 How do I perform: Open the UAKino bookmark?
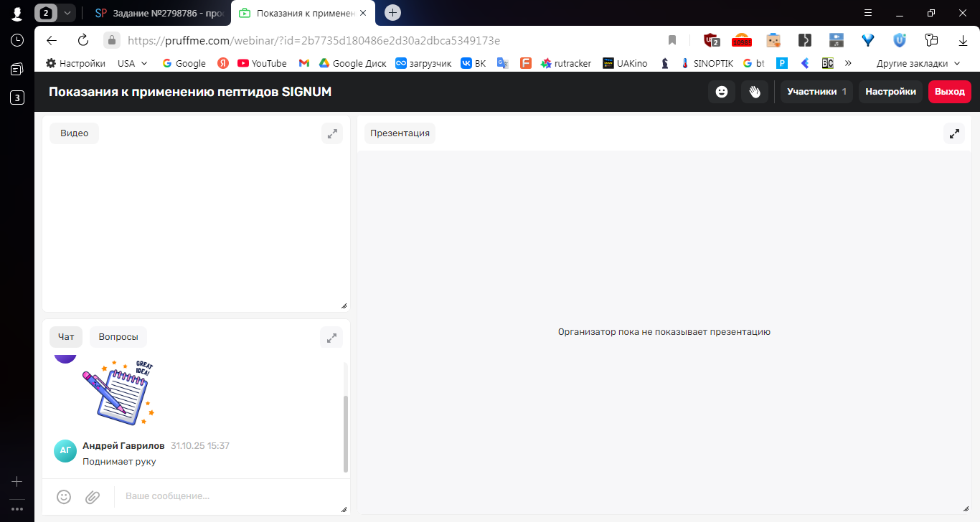625,63
